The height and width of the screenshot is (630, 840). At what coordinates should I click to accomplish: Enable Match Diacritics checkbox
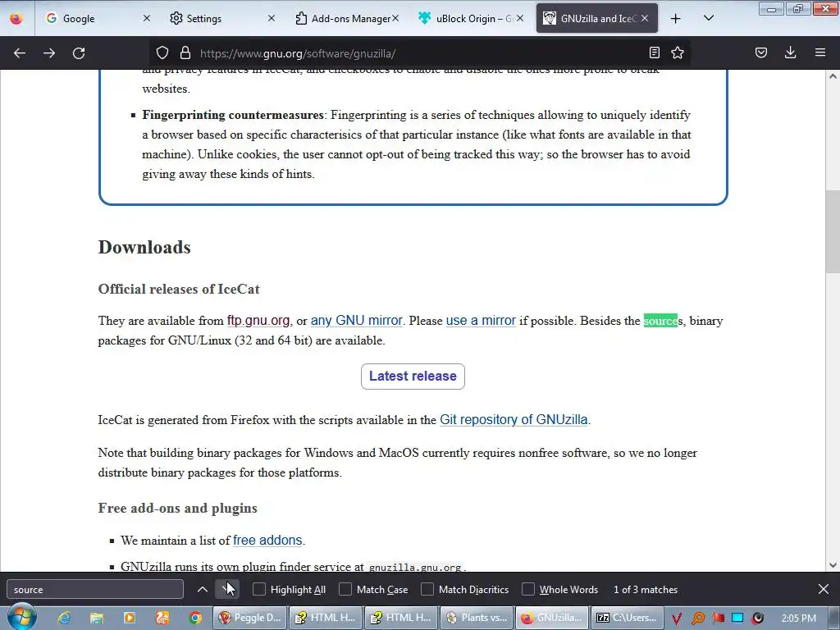tap(427, 589)
